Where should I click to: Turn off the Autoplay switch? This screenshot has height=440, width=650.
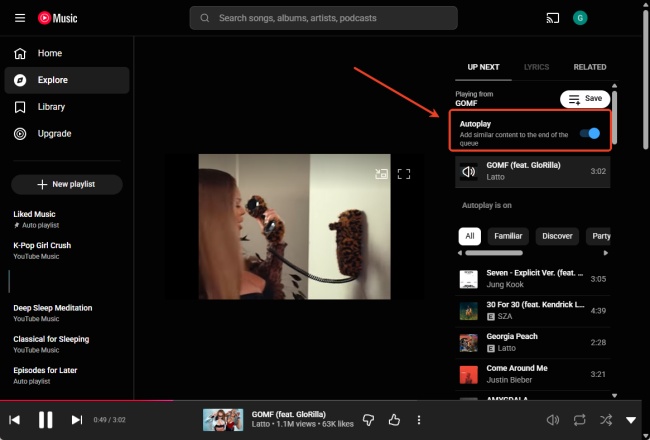(x=589, y=133)
